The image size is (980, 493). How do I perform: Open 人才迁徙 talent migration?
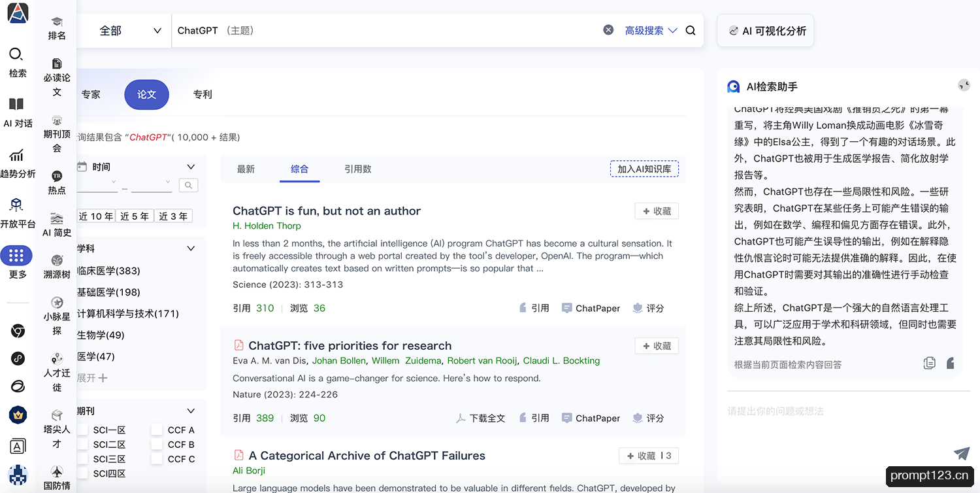click(x=57, y=373)
